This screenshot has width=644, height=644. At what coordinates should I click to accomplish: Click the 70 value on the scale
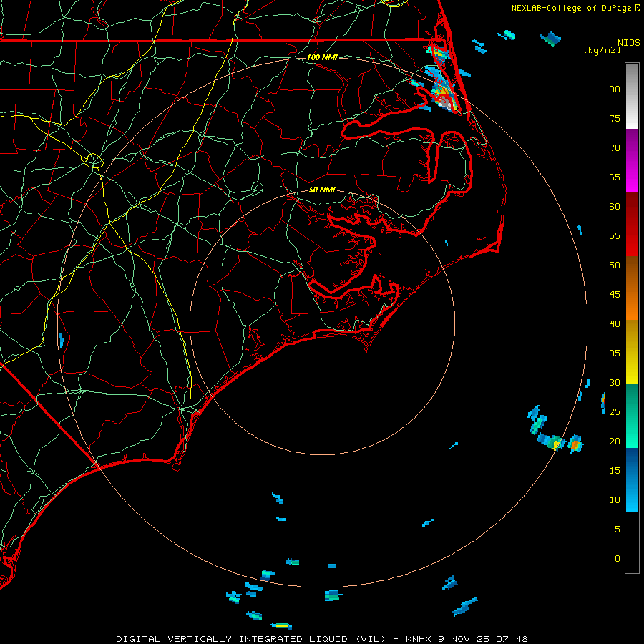[615, 147]
